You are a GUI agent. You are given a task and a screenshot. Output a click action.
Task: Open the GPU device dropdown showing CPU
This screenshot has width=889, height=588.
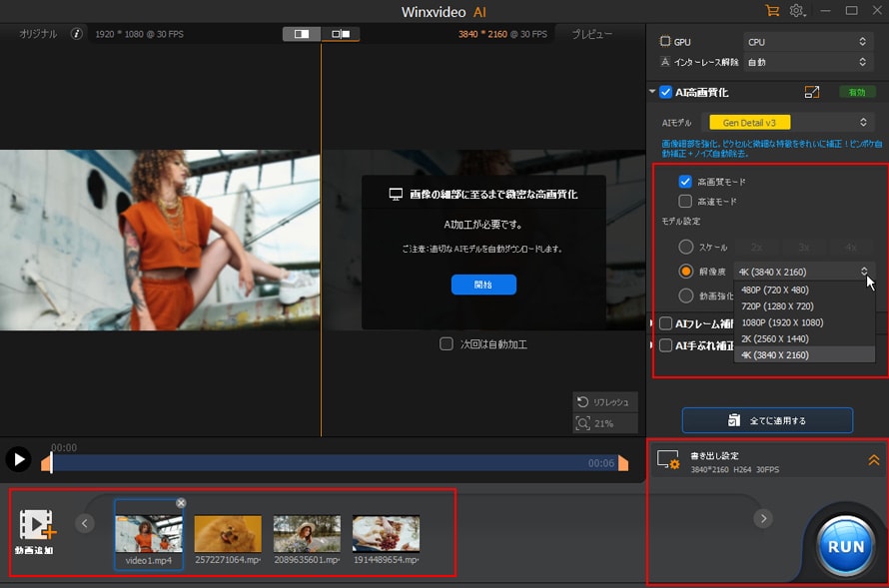807,42
